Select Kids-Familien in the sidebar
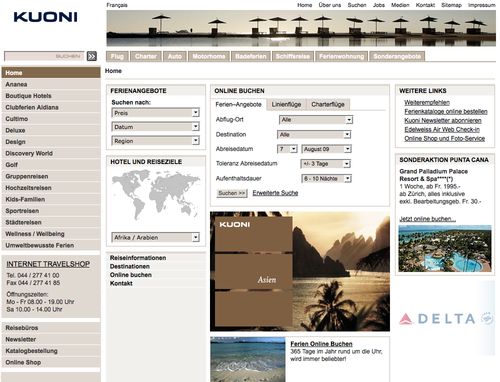The width and height of the screenshot is (500, 382). [x=51, y=199]
